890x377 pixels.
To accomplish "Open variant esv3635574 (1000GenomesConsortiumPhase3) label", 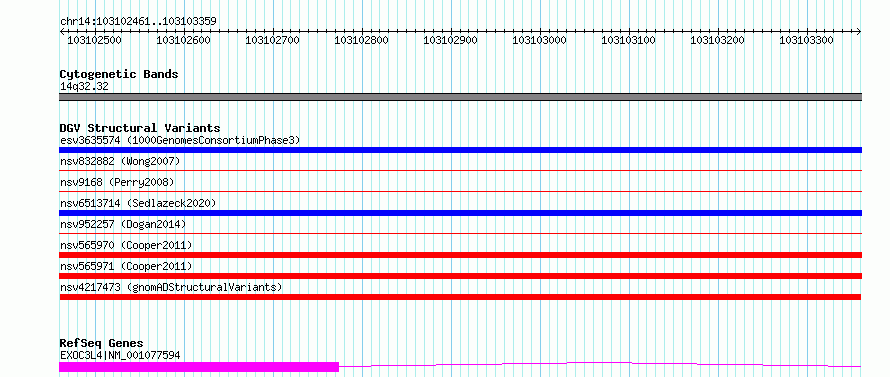I will coord(180,140).
